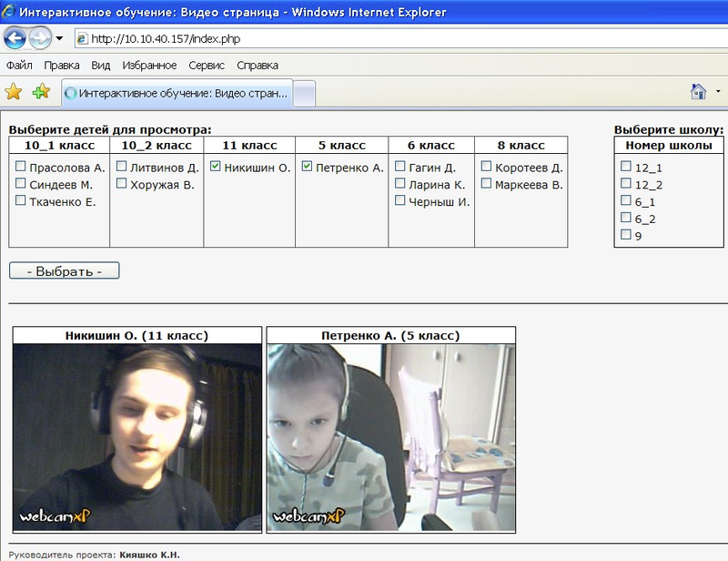
Task: Click the Home page icon
Action: 698,92
